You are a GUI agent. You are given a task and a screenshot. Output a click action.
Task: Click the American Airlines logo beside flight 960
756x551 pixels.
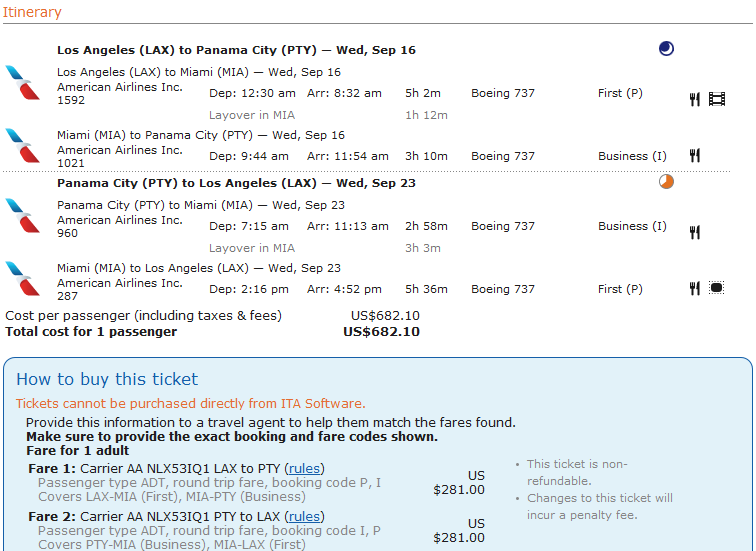click(23, 215)
